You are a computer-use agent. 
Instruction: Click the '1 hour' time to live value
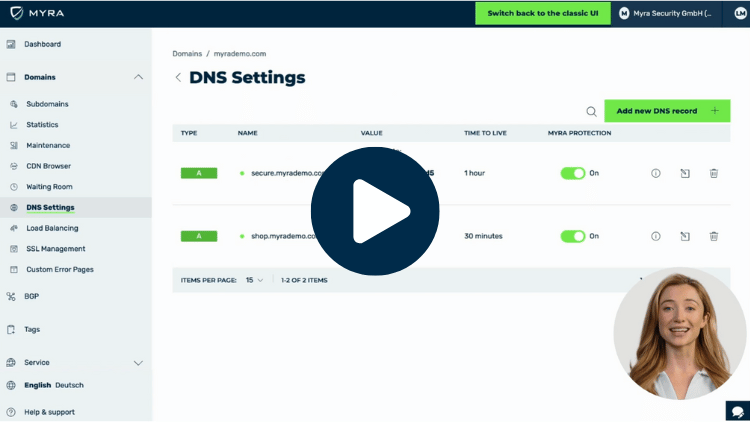pos(474,173)
